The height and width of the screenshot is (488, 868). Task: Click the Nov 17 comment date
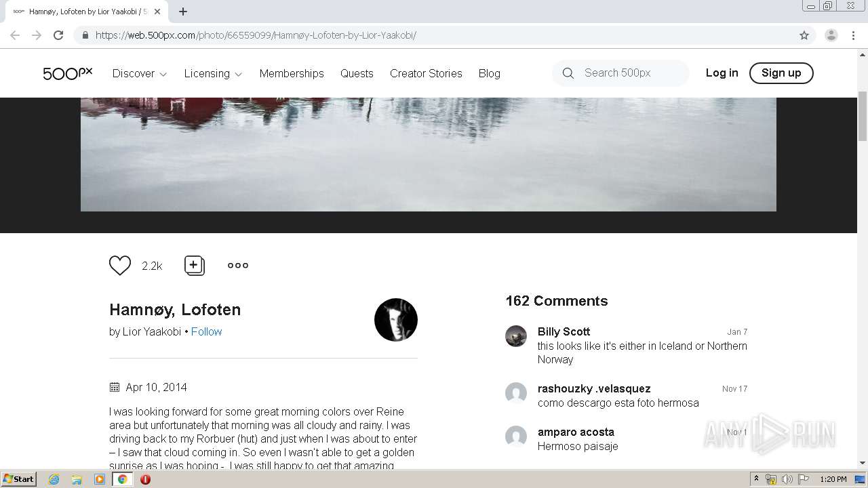734,389
